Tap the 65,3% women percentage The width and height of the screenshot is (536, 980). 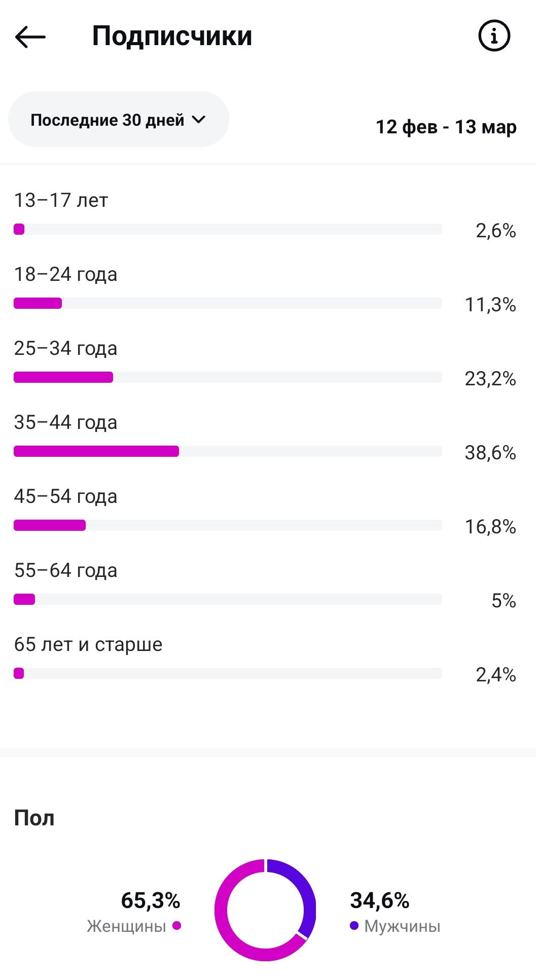pyautogui.click(x=151, y=900)
